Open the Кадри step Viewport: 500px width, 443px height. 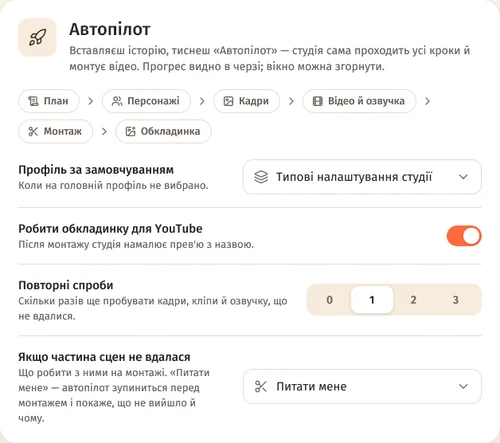coord(247,101)
